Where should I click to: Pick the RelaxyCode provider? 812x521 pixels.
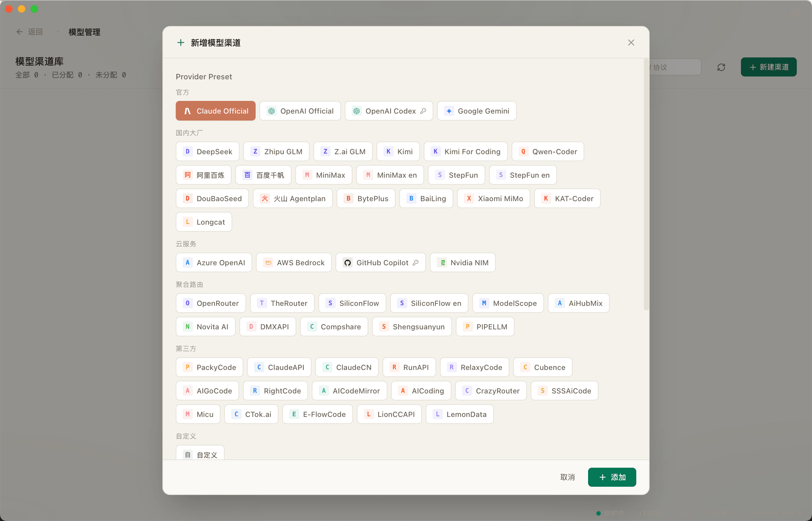[474, 367]
